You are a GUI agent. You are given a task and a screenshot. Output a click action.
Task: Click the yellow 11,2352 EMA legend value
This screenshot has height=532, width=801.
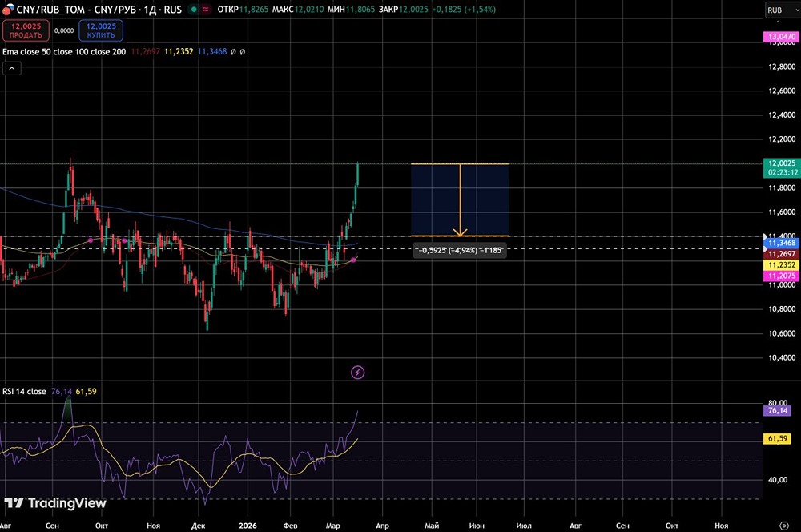tap(179, 51)
